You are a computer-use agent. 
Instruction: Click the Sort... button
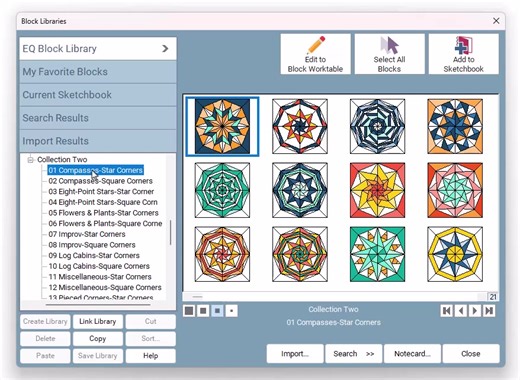click(150, 339)
